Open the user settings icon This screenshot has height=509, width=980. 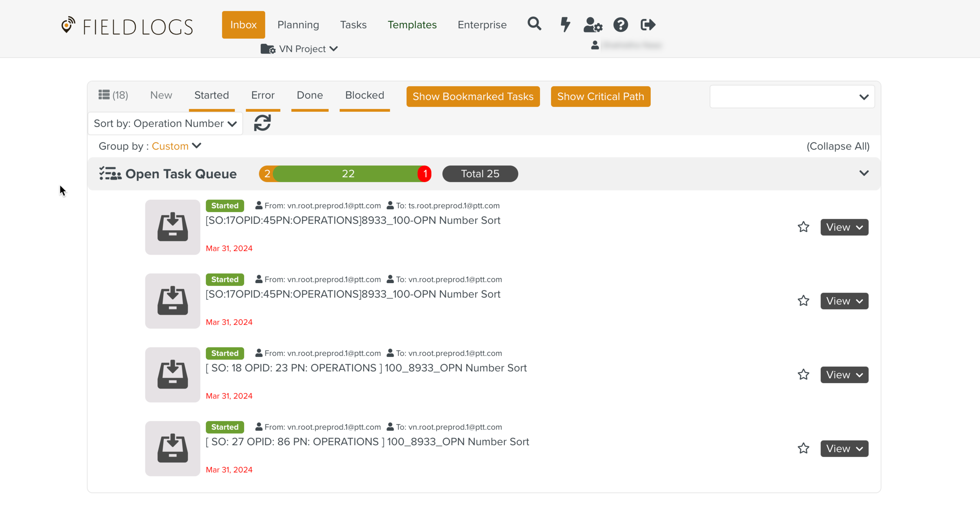coord(592,25)
